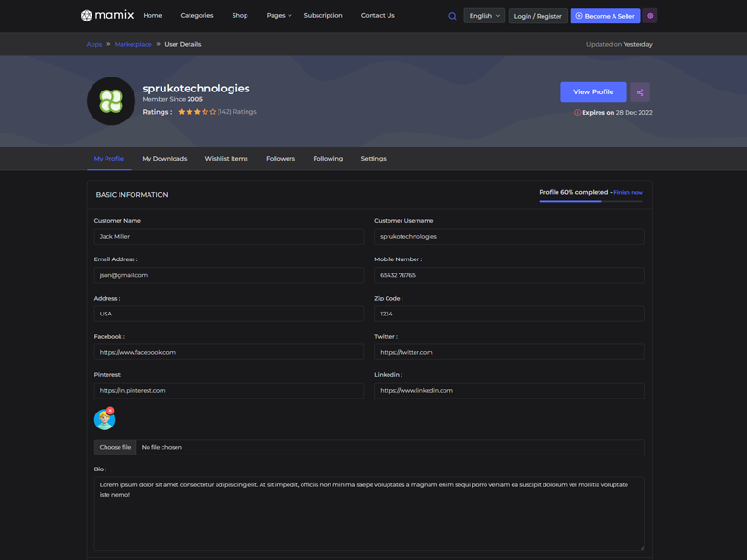Open the Wishlist Items tab
The height and width of the screenshot is (560, 747).
[226, 159]
